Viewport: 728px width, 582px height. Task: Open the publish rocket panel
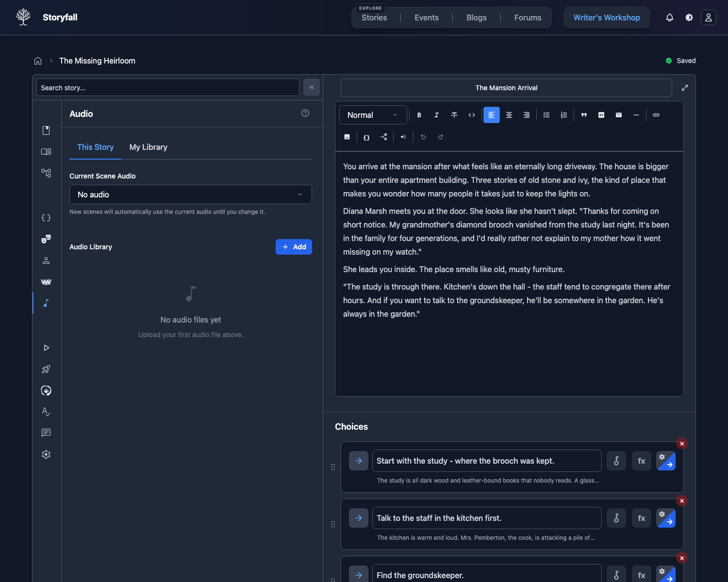coord(46,369)
